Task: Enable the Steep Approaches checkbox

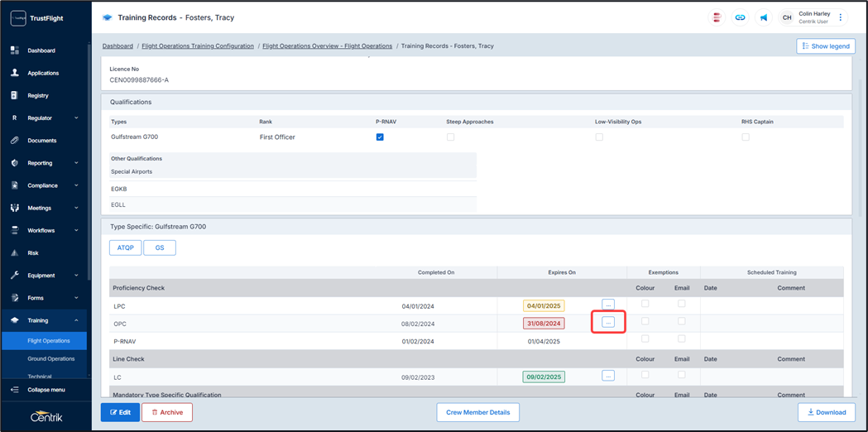Action: 450,137
